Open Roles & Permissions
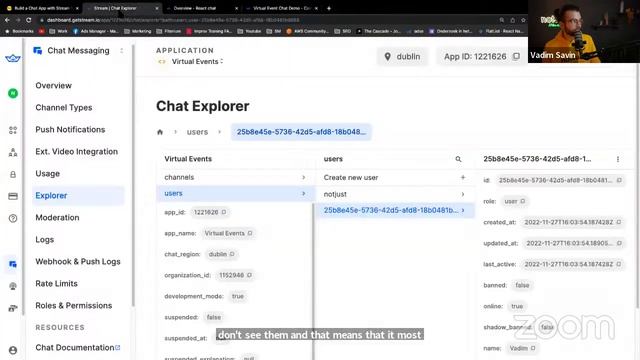 point(73,305)
